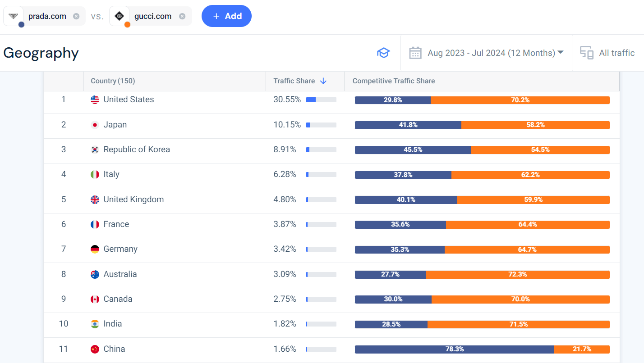
Task: Click the prada.com 45.5% segment for Korea
Action: coord(413,150)
